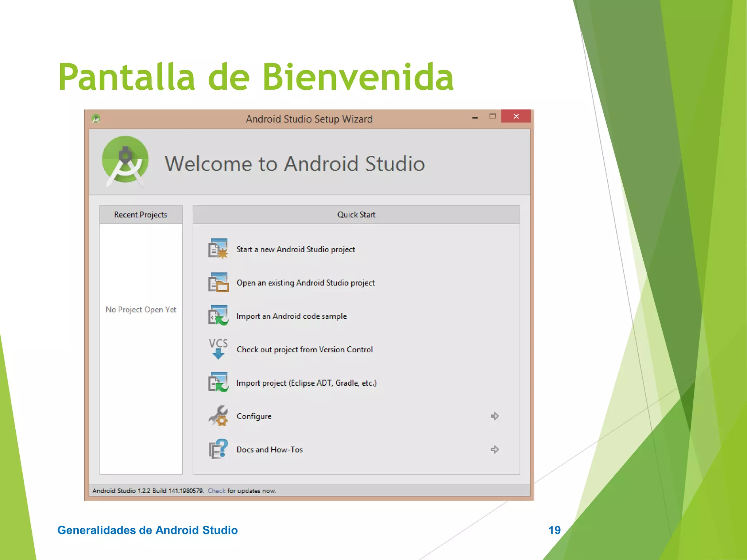Click the new Android Studio project icon
This screenshot has width=747, height=560.
pos(218,249)
